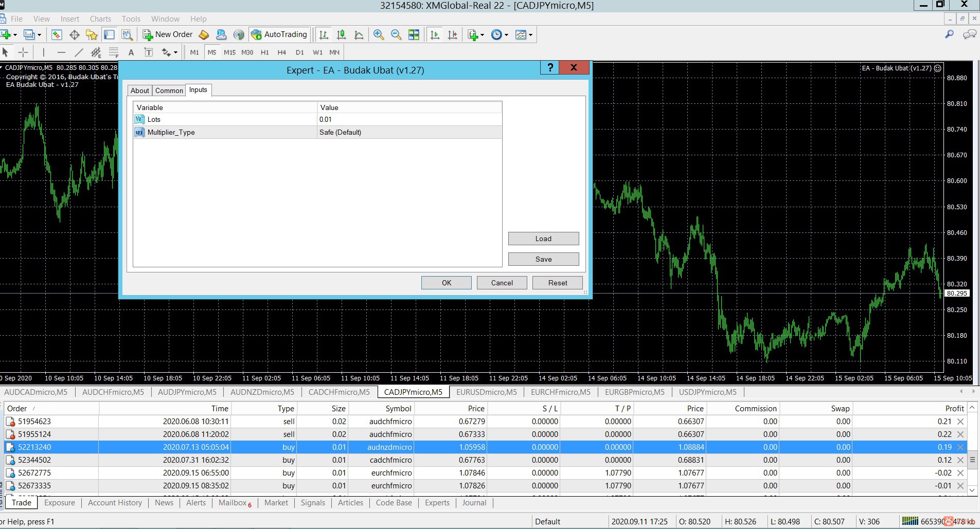Click the Tile Windows icon
This screenshot has height=529, width=980.
[414, 34]
